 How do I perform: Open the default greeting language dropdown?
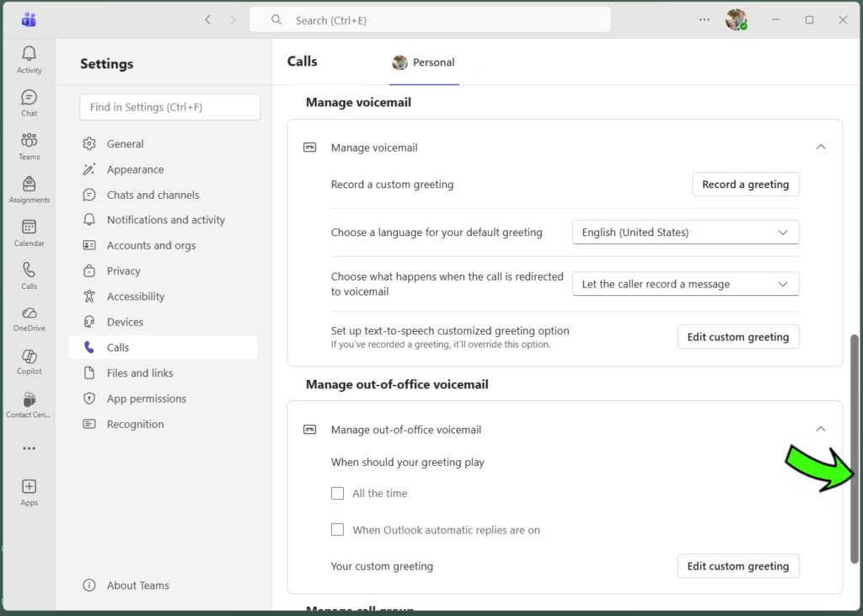[x=685, y=232]
